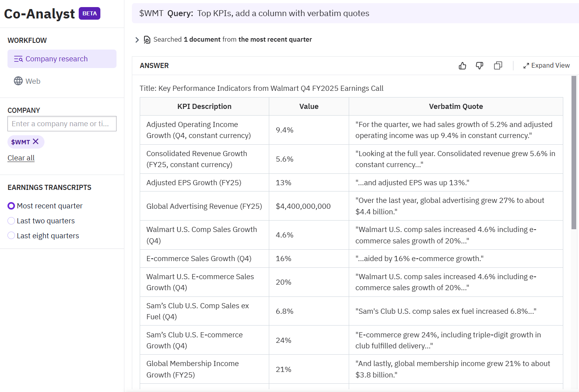Select Last eight quarters option

11,236
